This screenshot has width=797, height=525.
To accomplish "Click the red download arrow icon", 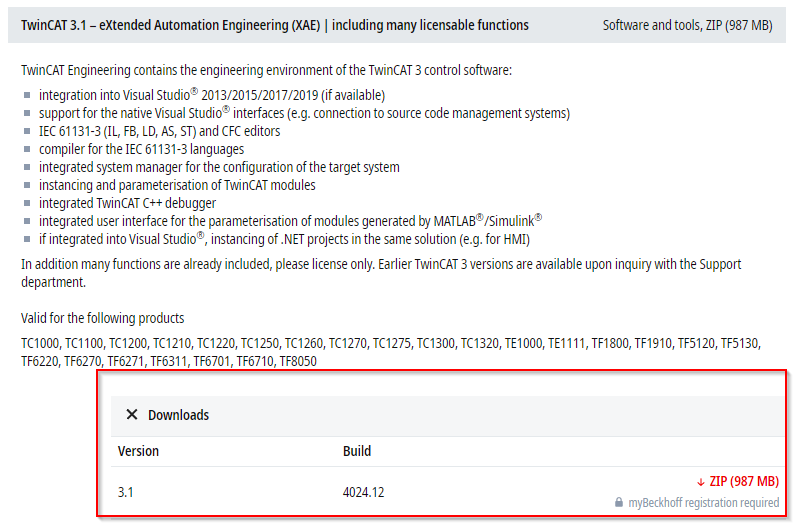I will [701, 482].
